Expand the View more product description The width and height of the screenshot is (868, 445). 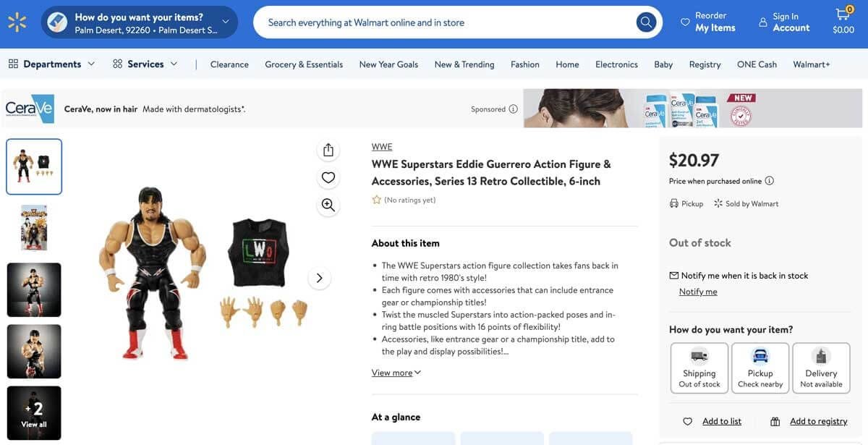coord(396,371)
